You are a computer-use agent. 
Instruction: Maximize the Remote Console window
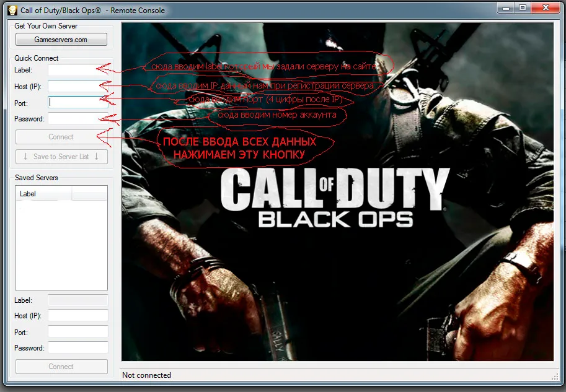click(522, 8)
